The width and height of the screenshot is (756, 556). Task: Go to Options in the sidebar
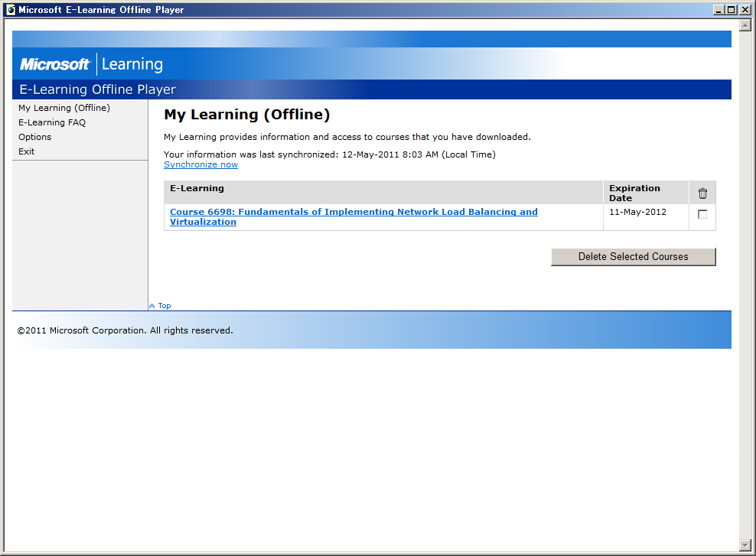(x=35, y=137)
